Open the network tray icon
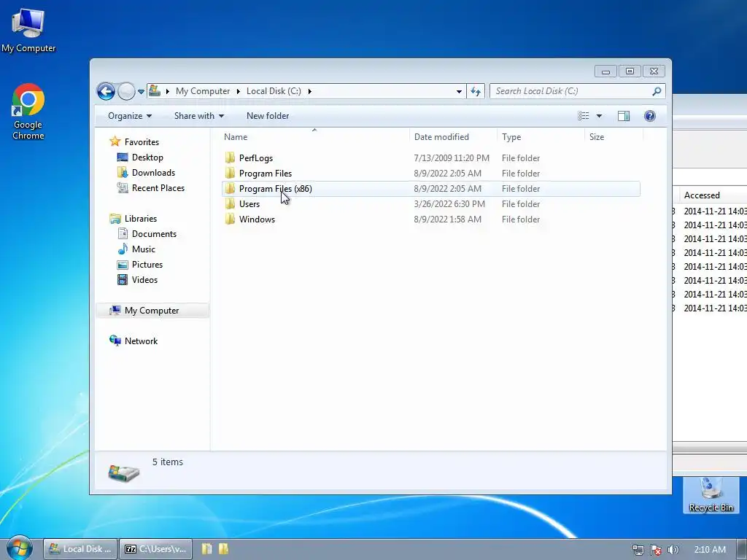This screenshot has height=560, width=747. 638,550
